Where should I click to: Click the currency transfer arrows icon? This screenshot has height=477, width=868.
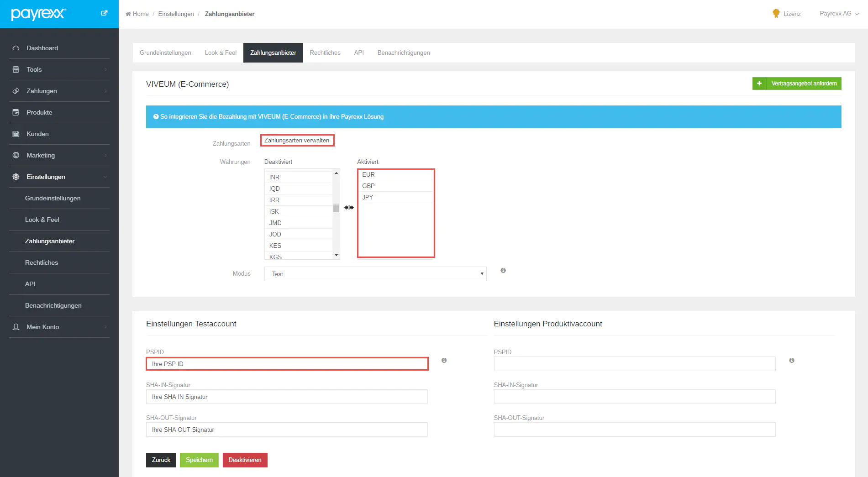click(x=349, y=208)
